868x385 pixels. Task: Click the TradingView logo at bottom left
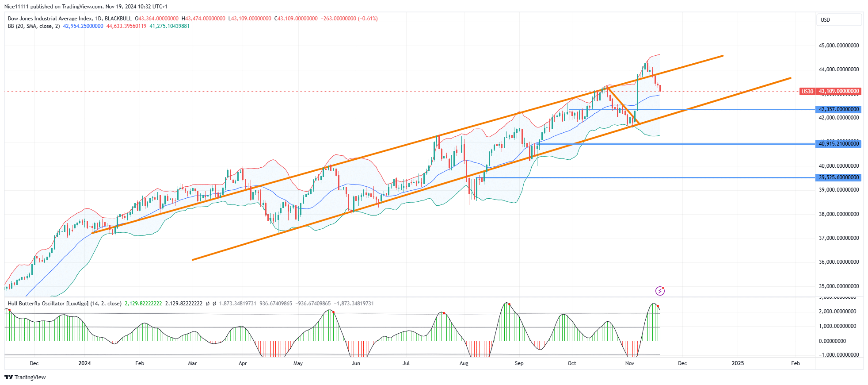[x=25, y=377]
